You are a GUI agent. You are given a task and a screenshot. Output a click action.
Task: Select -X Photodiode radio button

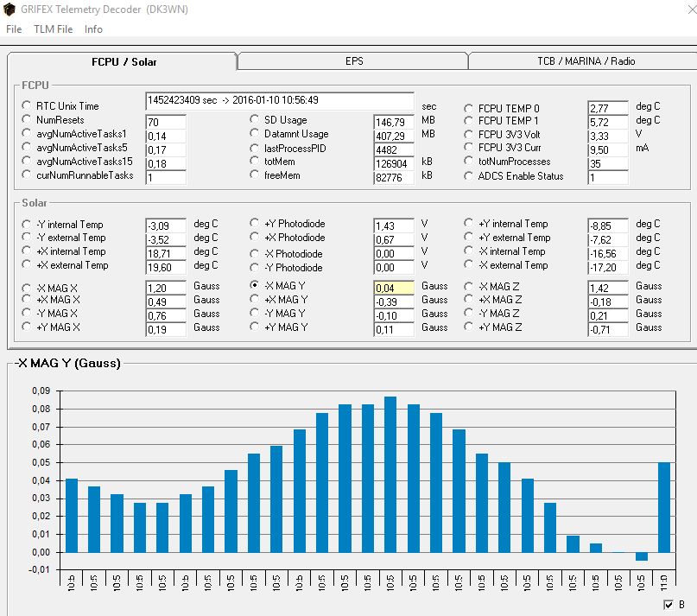[x=254, y=253]
